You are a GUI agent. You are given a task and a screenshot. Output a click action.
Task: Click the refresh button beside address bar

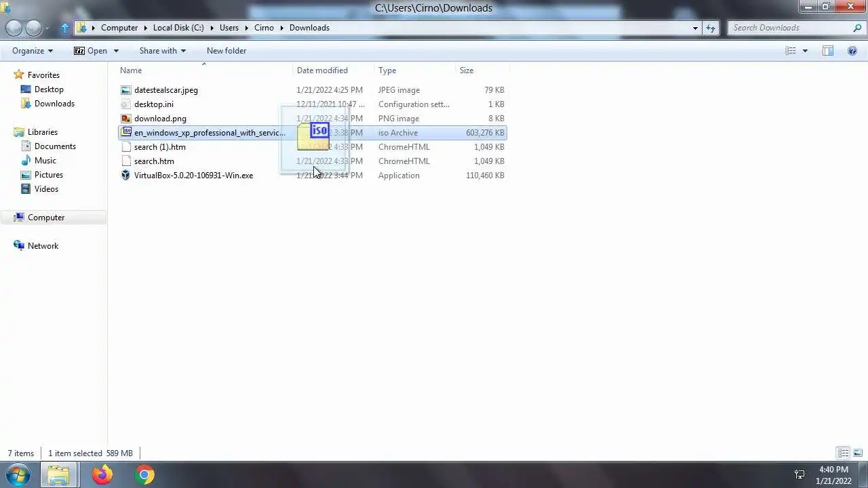711,28
